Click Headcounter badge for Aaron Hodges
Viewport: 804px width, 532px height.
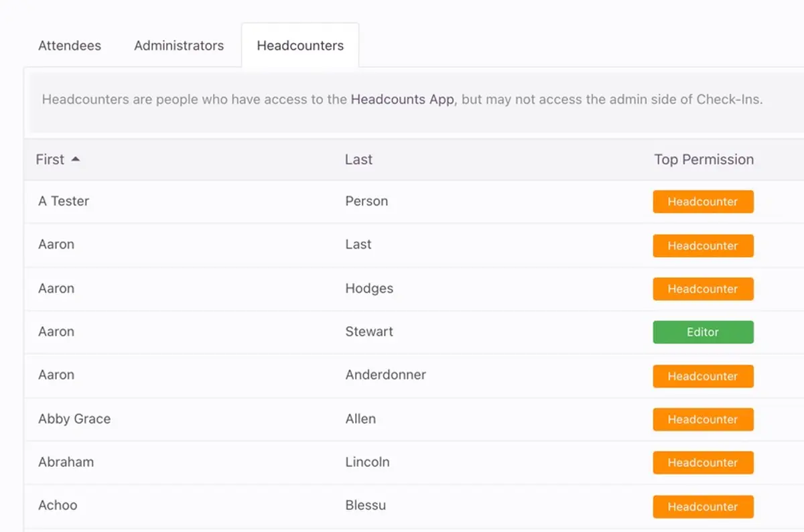click(x=703, y=289)
